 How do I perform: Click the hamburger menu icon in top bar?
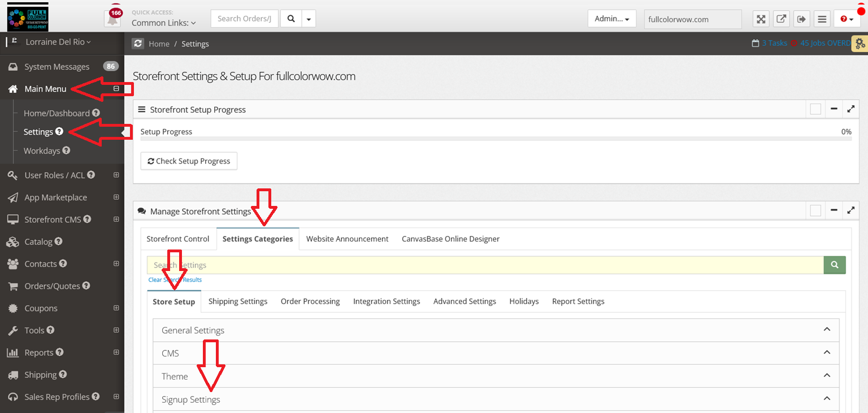click(x=822, y=19)
